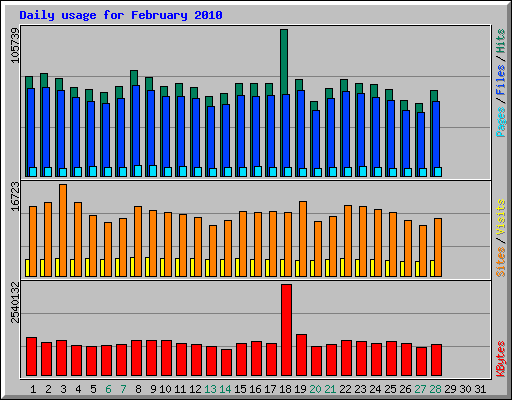Click day label 5 on x-axis
The height and width of the screenshot is (400, 512).
[93, 389]
